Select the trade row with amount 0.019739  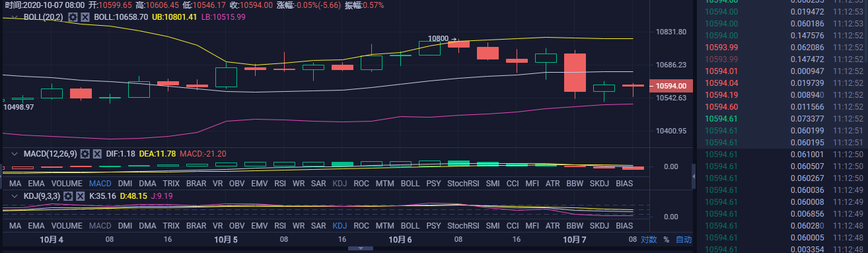(x=783, y=83)
